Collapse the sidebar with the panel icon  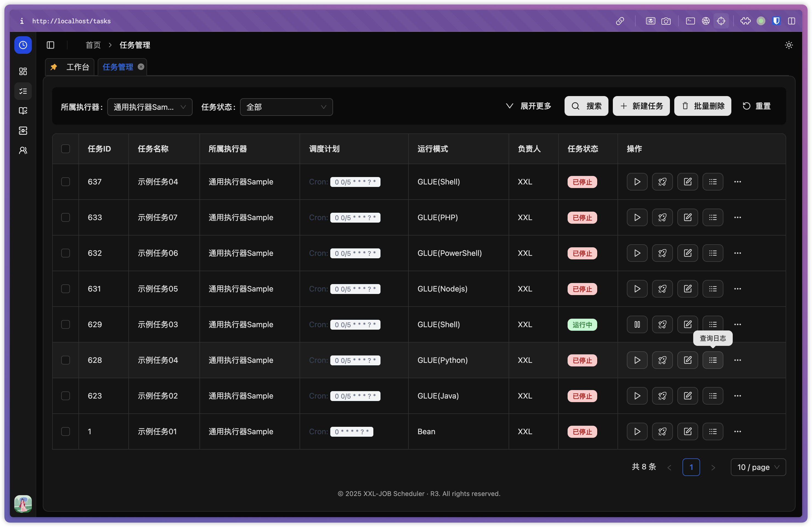[x=50, y=45]
